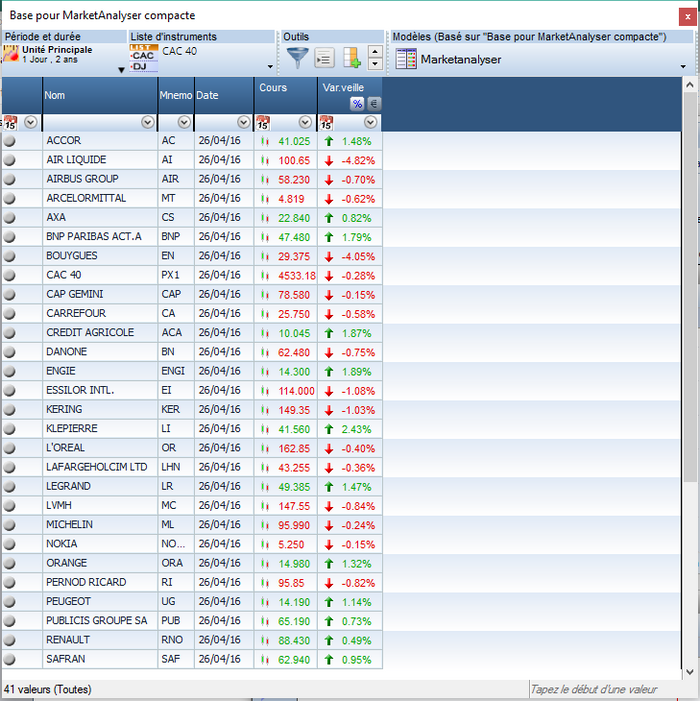Click the down arrow for ESSILOR INTL. variation

[x=329, y=391]
